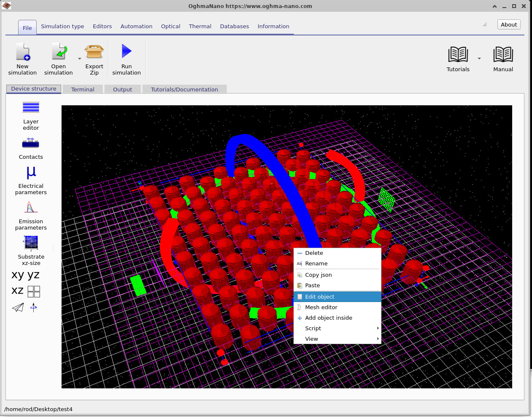Image resolution: width=532 pixels, height=417 pixels.
Task: Click the axis orientation icon
Action: coord(34,307)
